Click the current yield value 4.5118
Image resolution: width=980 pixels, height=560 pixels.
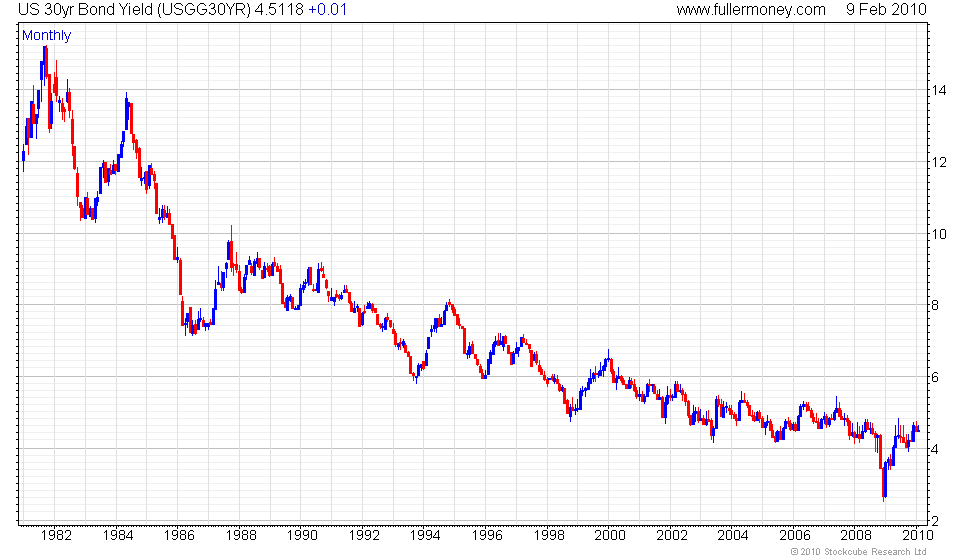(x=279, y=10)
